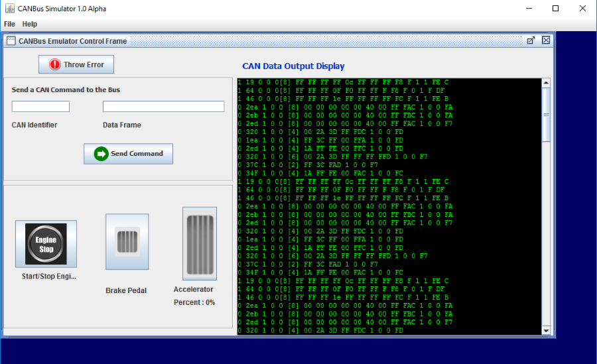Click into the Data Frame text field
The height and width of the screenshot is (364, 597).
click(163, 107)
